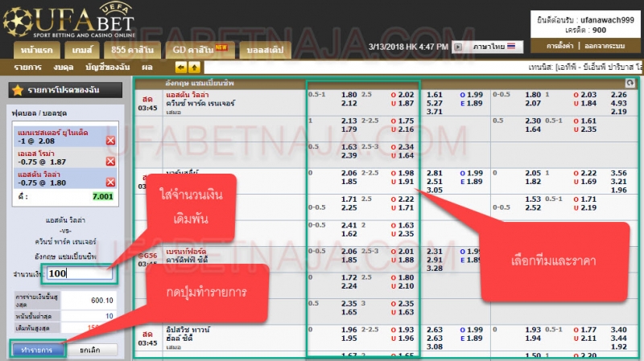Click the yellow left arrow icon
This screenshot has width=644, height=361.
tap(180, 68)
